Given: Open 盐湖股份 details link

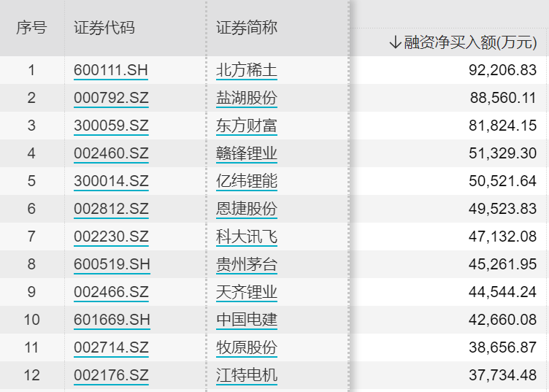Looking at the screenshot, I should pos(247,99).
